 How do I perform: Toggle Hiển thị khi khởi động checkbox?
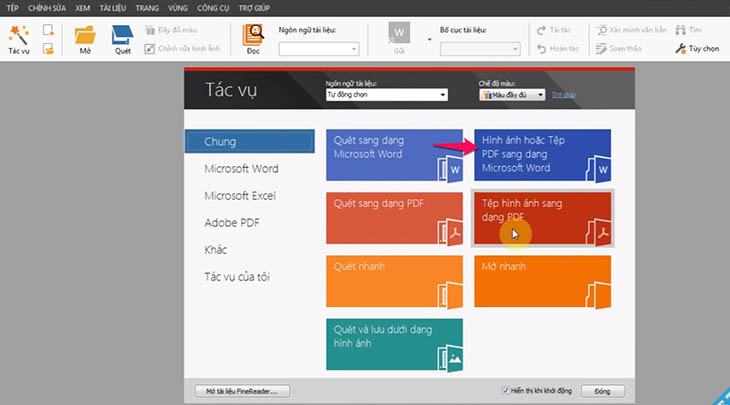(x=506, y=391)
